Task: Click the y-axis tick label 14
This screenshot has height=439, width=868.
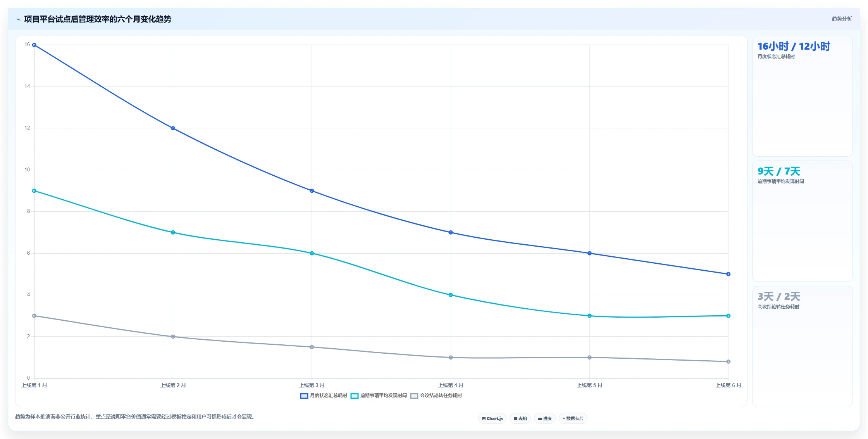Action: point(27,86)
